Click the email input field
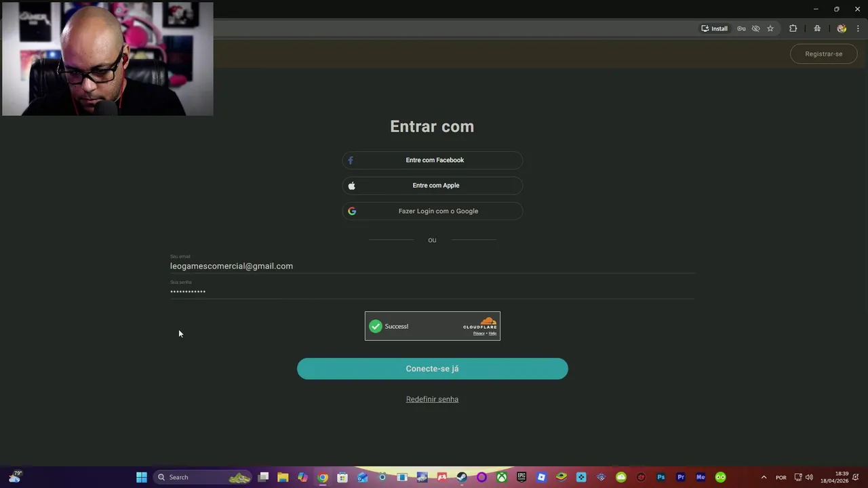The image size is (868, 488). point(432,266)
